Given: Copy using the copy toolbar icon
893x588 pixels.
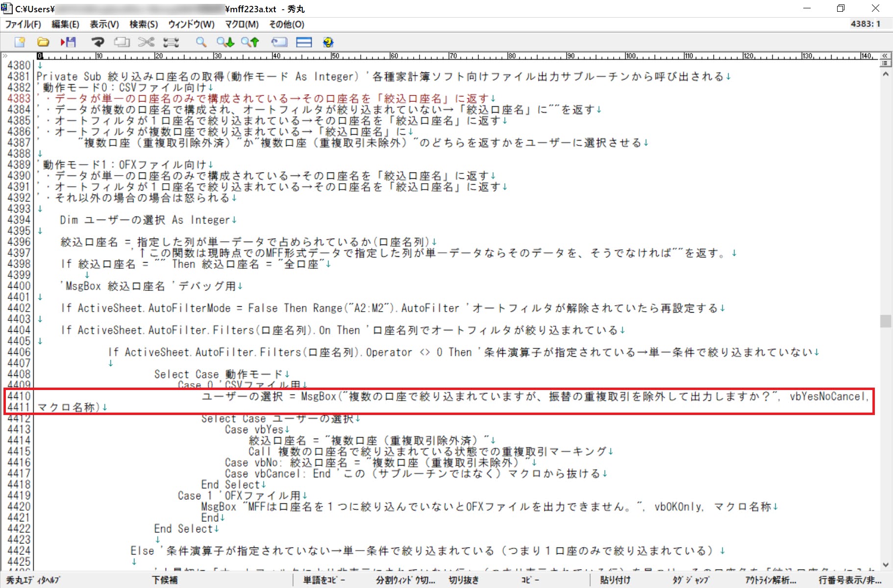Looking at the screenshot, I should (121, 42).
